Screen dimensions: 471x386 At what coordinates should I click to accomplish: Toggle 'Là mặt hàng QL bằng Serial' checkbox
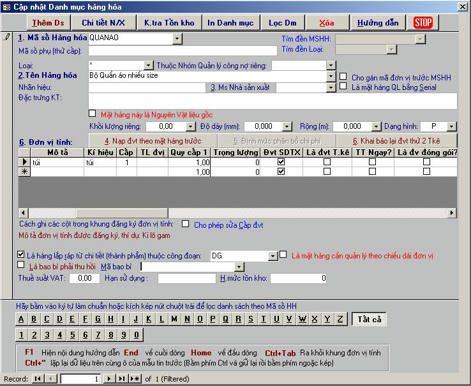click(x=343, y=86)
